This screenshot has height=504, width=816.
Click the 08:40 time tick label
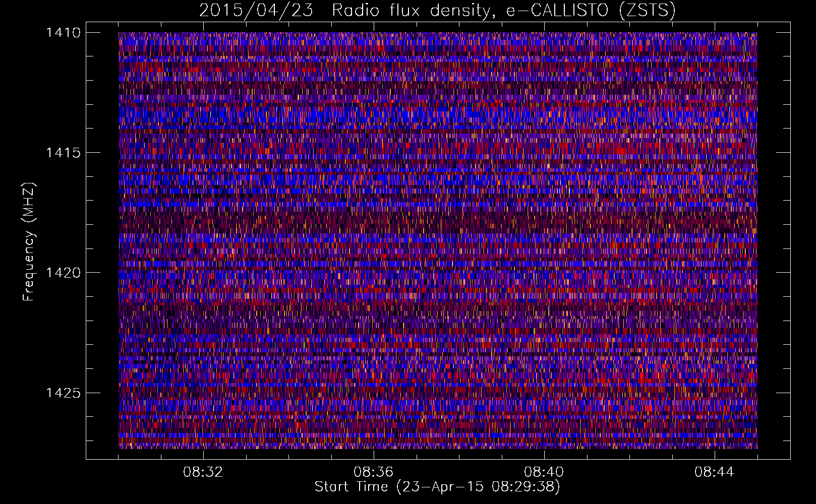tap(544, 472)
